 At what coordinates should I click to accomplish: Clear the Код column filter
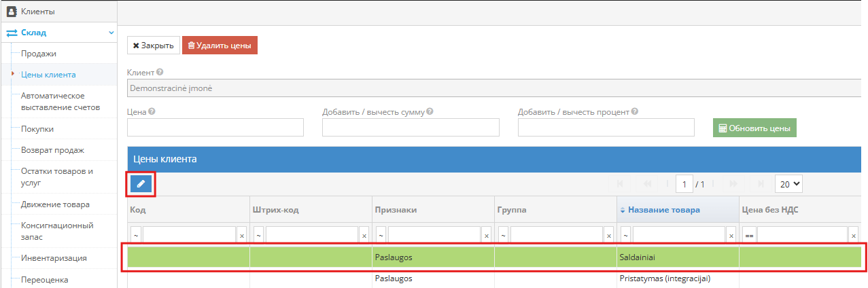241,235
